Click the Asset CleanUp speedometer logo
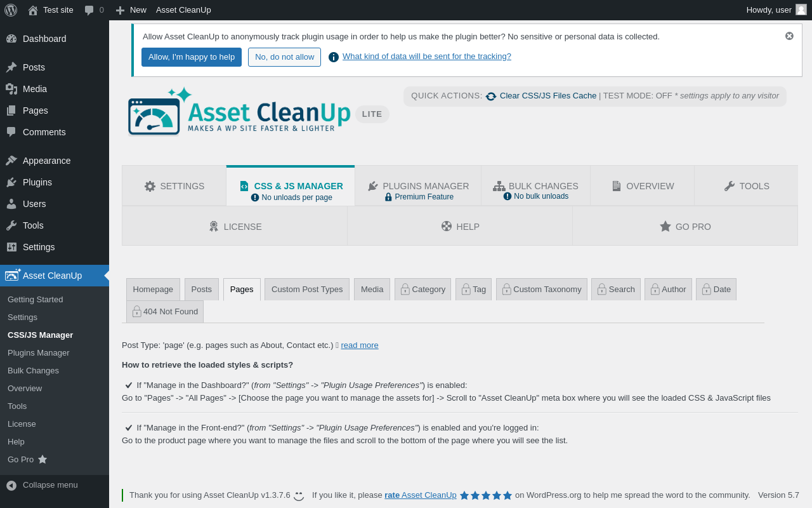812x508 pixels. [x=154, y=117]
